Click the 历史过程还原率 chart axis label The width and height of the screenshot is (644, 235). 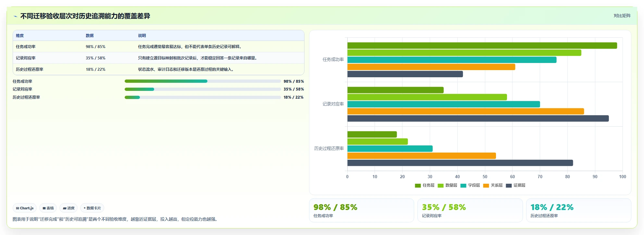pyautogui.click(x=329, y=149)
